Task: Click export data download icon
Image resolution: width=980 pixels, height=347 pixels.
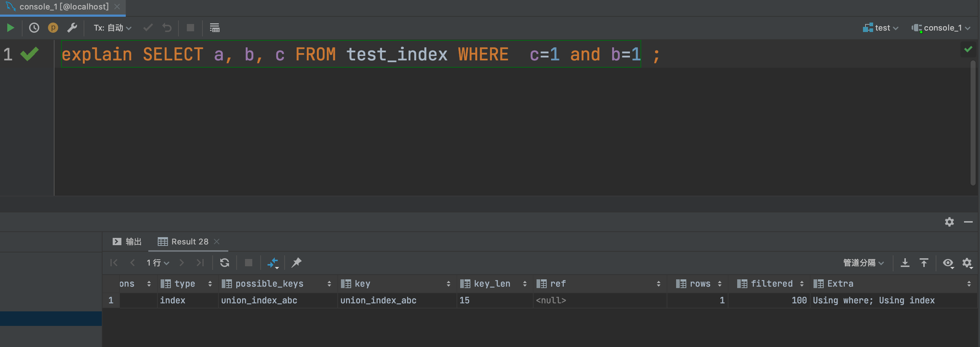Action: point(905,263)
